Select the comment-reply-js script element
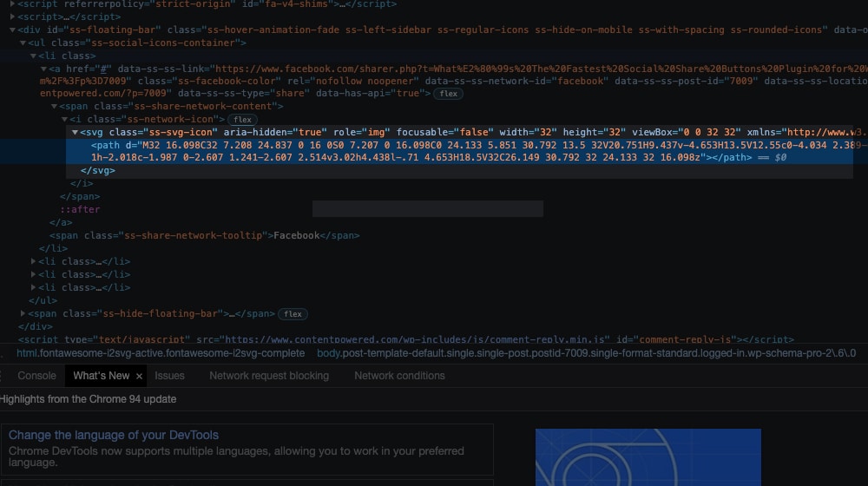 405,339
